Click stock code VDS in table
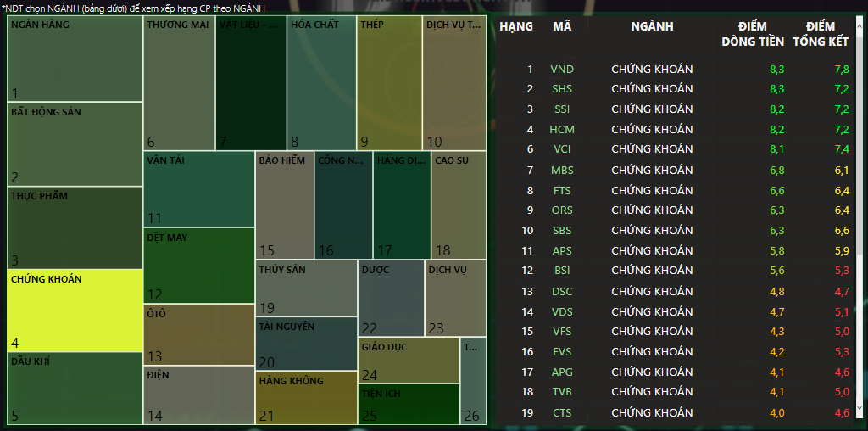The image size is (868, 431). coord(562,312)
